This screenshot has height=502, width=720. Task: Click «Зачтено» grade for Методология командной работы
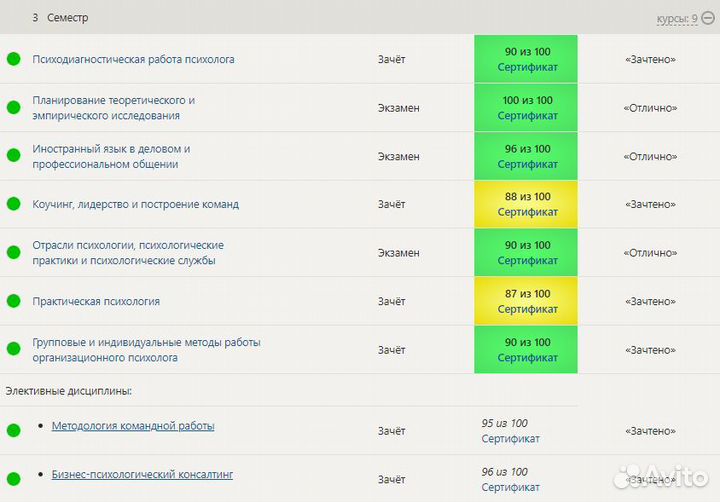(650, 431)
